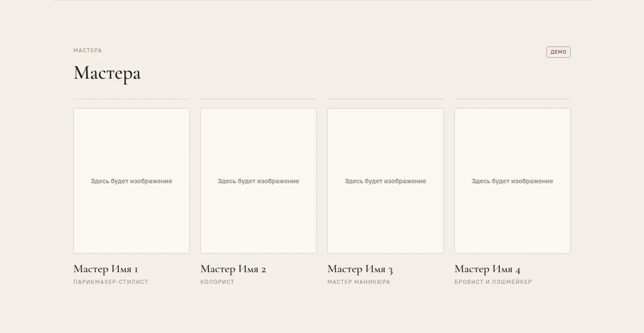Click the name Мастер Имя 2
The width and height of the screenshot is (644, 333).
(233, 269)
